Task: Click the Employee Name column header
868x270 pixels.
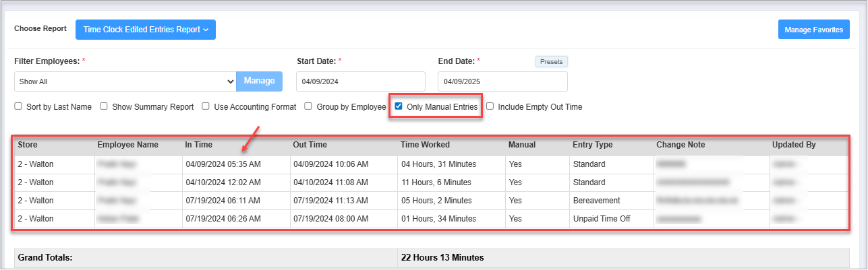Action: click(127, 145)
